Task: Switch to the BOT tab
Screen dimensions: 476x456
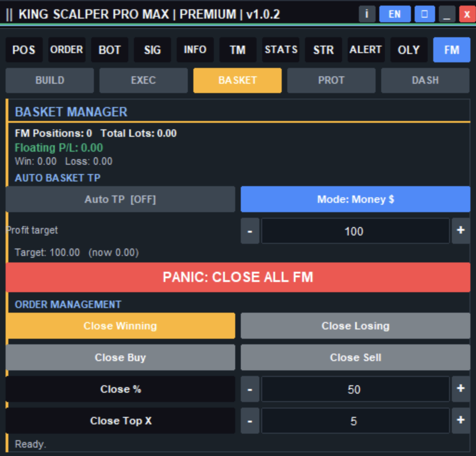Action: pyautogui.click(x=110, y=50)
